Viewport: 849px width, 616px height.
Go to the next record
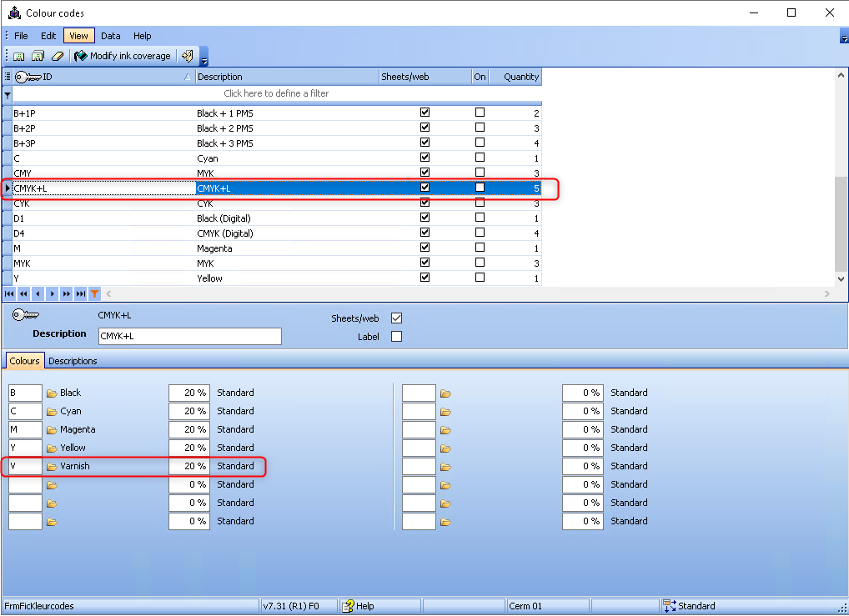52,294
